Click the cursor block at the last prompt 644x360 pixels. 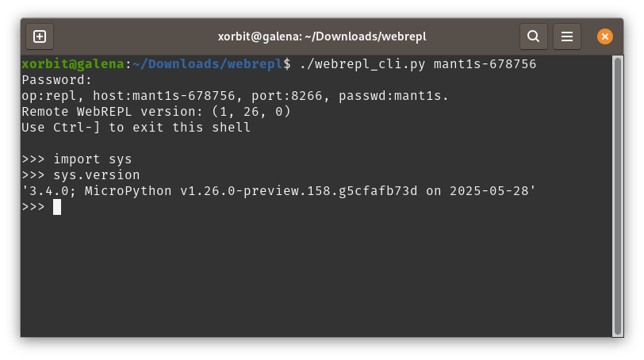57,207
